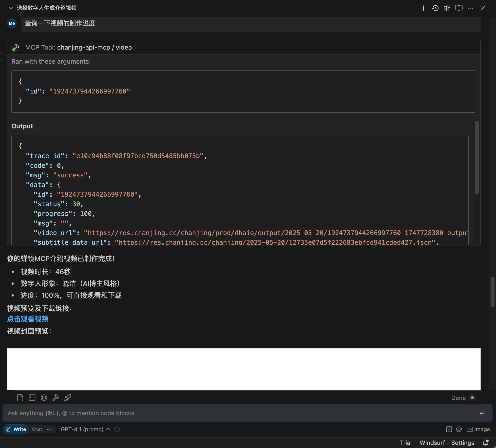The height and width of the screenshot is (448, 496).
Task: Submit message with the enter arrow icon
Action: [482, 413]
